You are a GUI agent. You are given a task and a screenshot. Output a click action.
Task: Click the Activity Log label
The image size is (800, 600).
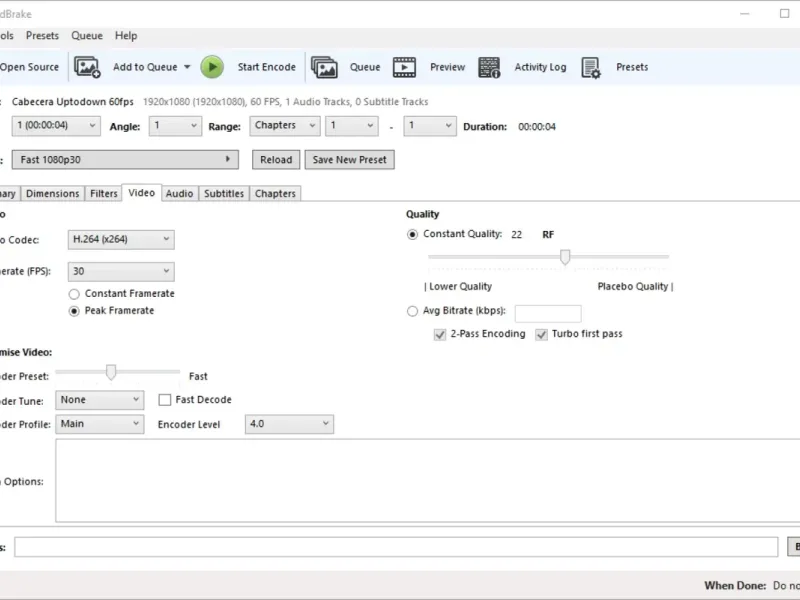[540, 67]
